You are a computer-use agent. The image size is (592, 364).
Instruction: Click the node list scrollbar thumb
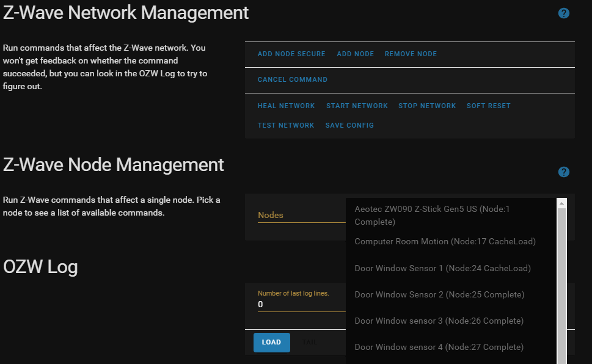(x=562, y=286)
